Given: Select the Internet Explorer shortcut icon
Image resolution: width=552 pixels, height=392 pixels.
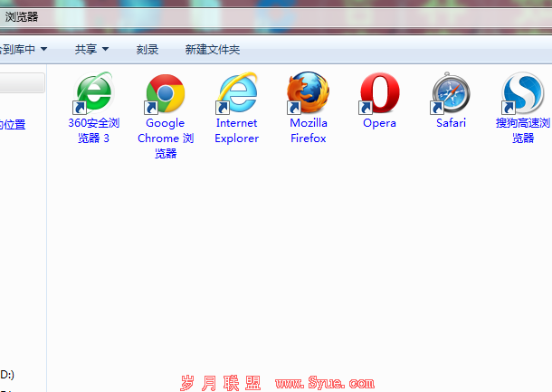Looking at the screenshot, I should click(x=236, y=93).
